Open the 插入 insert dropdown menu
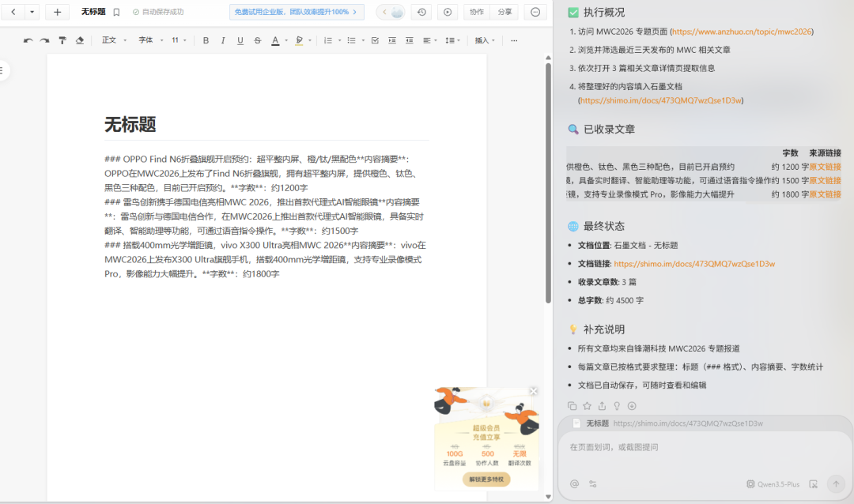854x504 pixels. [x=485, y=40]
